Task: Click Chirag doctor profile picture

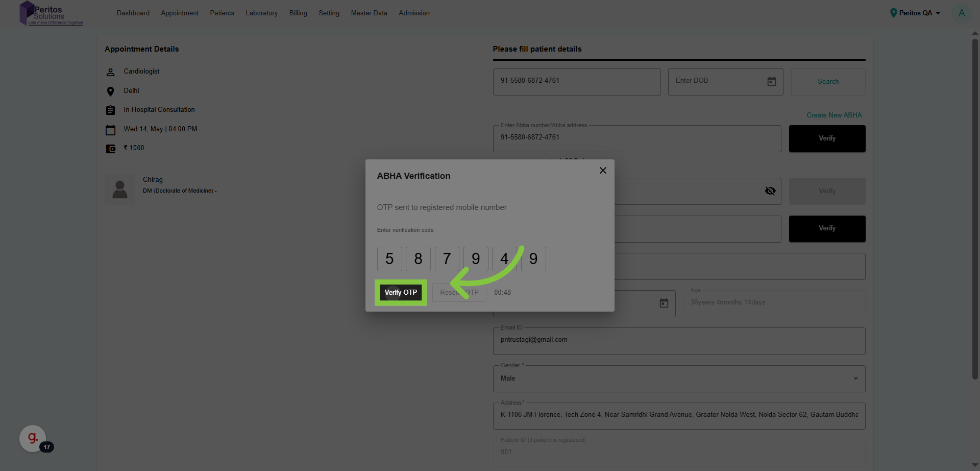Action: coord(120,190)
